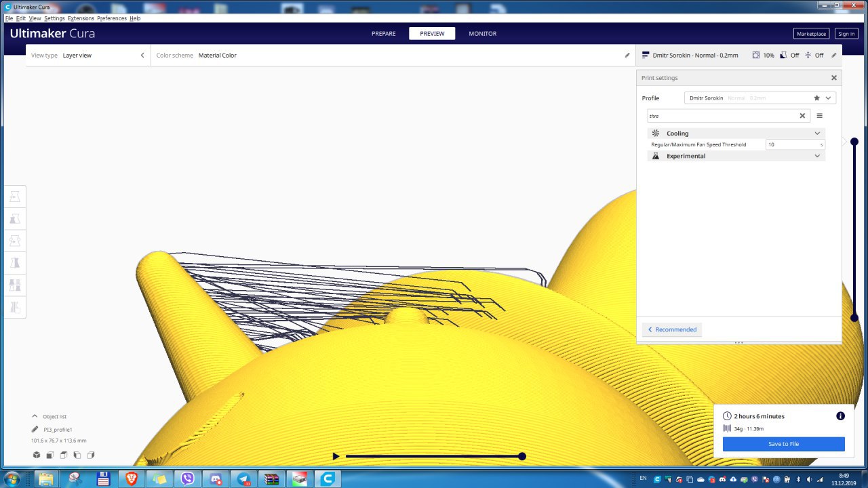Open the Marketplace
The width and height of the screenshot is (868, 488).
pos(811,34)
